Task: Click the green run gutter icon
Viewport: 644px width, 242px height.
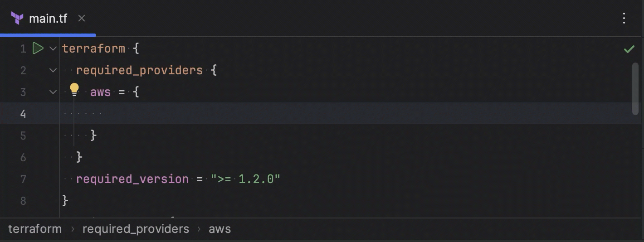Action: pos(38,48)
